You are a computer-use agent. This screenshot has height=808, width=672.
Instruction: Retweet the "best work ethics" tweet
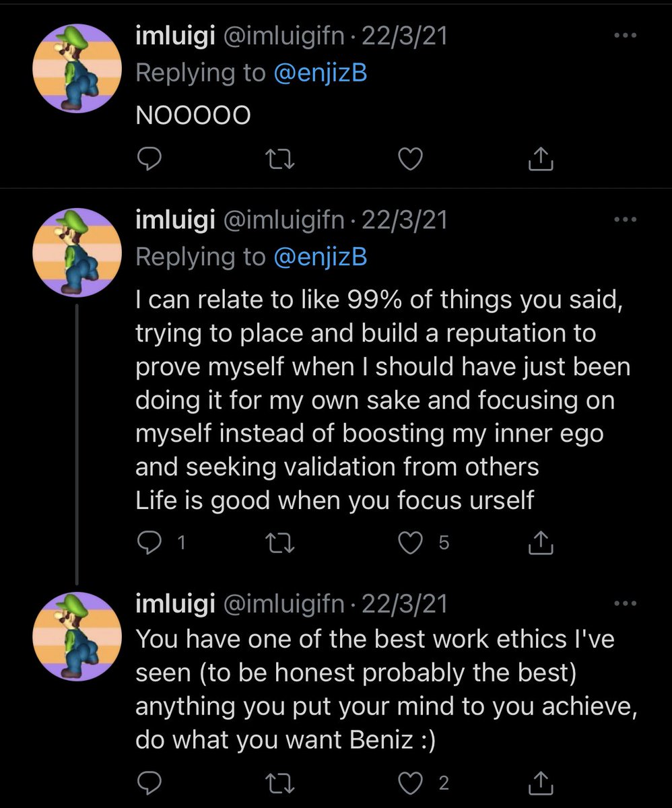277,782
